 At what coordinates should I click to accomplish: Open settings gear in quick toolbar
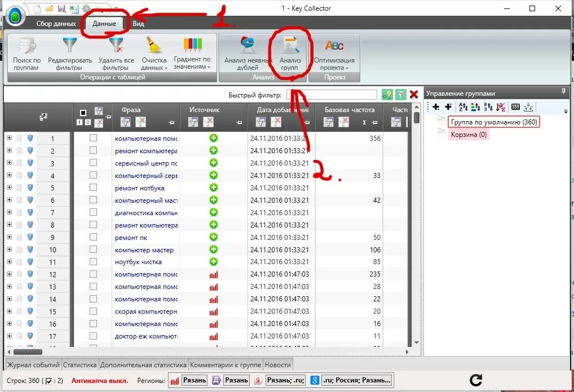(x=87, y=8)
